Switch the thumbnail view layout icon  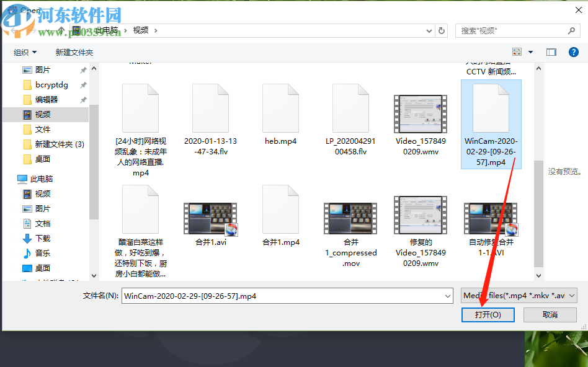click(x=517, y=51)
